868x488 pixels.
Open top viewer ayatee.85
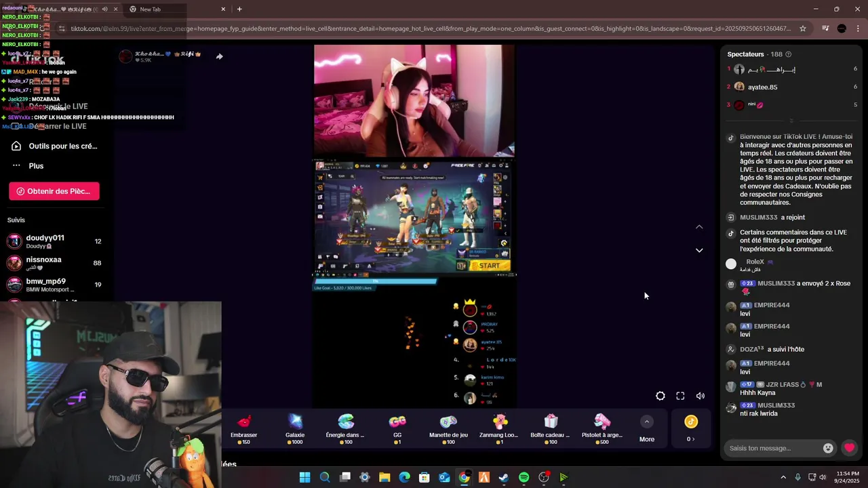click(762, 87)
